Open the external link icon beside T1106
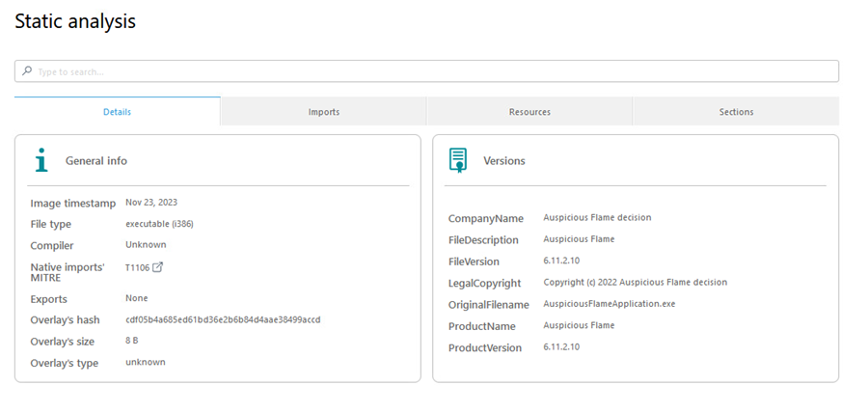The height and width of the screenshot is (413, 868). (157, 267)
